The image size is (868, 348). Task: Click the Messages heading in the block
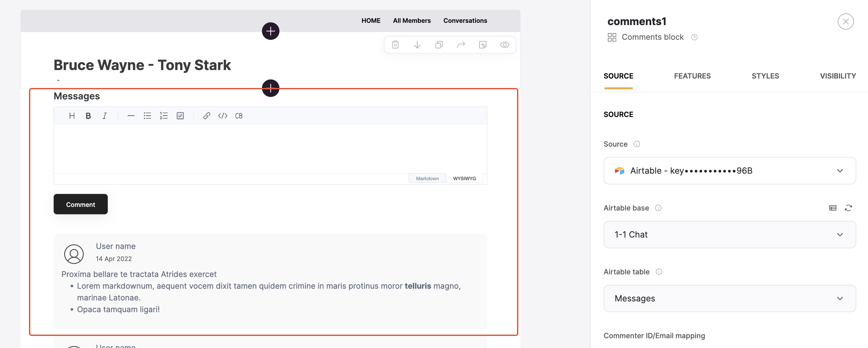coord(77,96)
